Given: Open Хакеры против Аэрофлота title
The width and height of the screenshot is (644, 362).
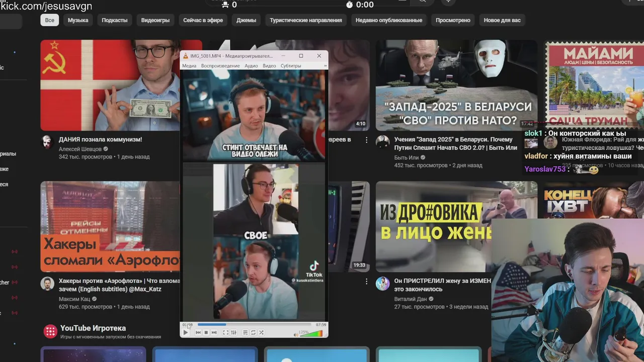Looking at the screenshot, I should click(119, 285).
